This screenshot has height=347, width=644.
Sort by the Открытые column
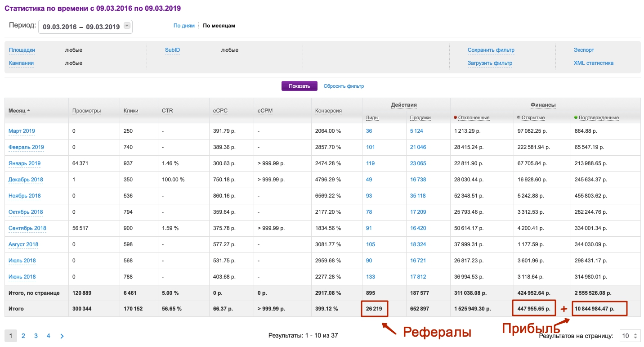(x=533, y=118)
